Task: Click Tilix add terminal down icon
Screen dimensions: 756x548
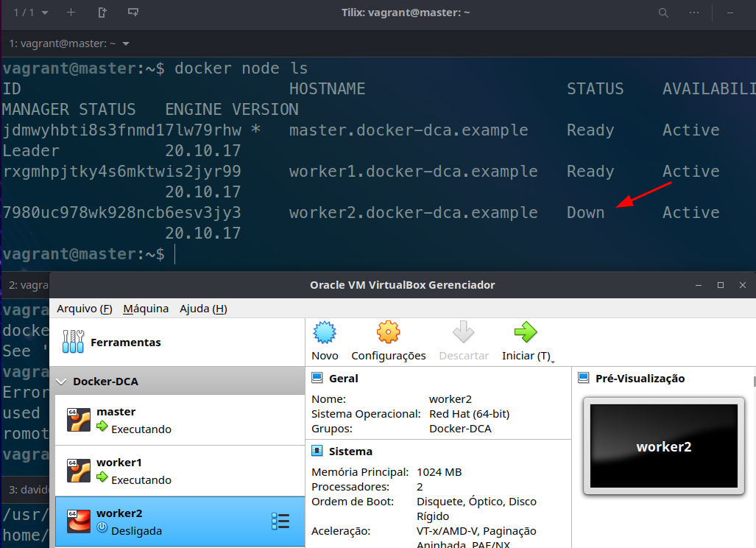Action: pos(133,13)
